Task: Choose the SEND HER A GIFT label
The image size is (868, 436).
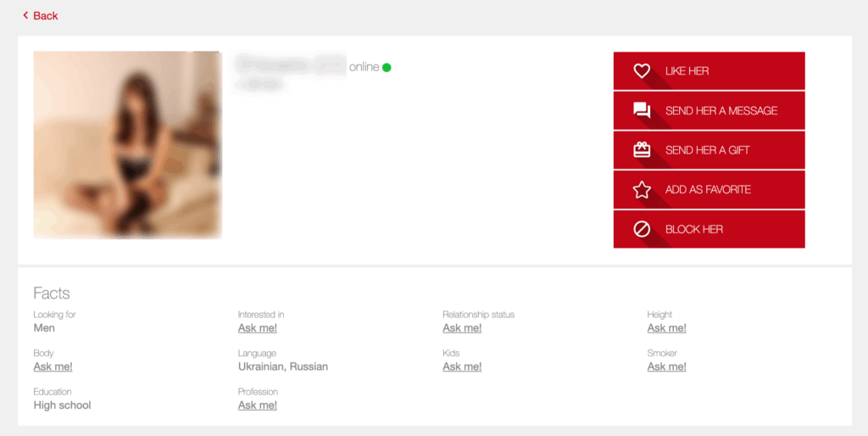Action: coord(707,150)
